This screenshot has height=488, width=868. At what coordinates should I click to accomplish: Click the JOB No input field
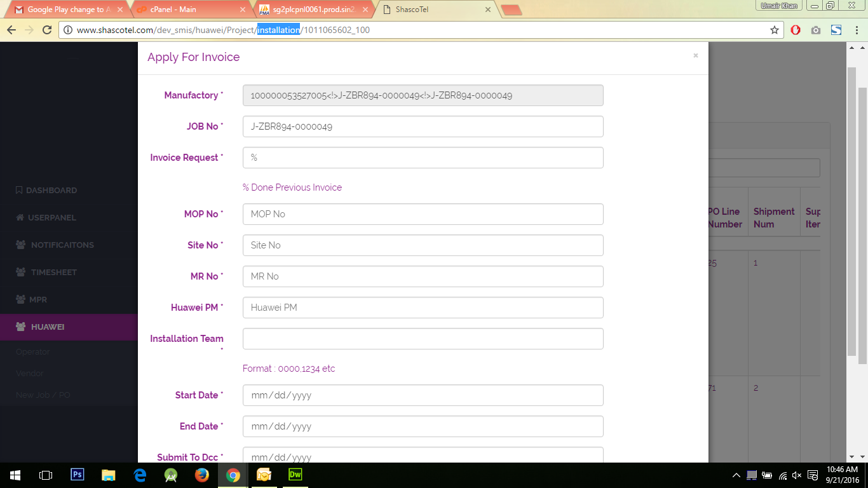coord(423,126)
